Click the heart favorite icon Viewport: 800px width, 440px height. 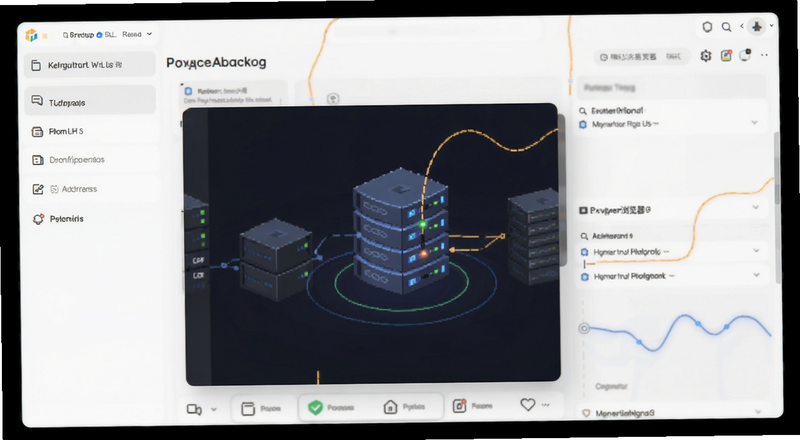[528, 405]
